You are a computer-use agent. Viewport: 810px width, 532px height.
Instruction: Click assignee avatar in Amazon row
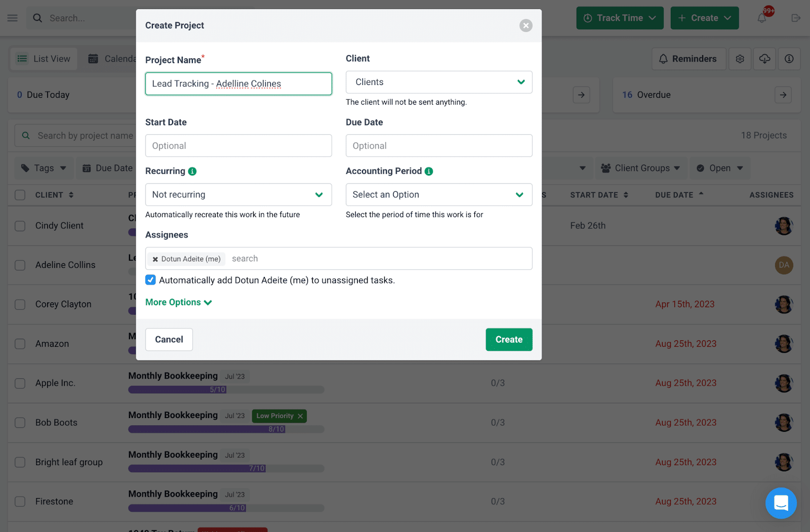(x=784, y=344)
